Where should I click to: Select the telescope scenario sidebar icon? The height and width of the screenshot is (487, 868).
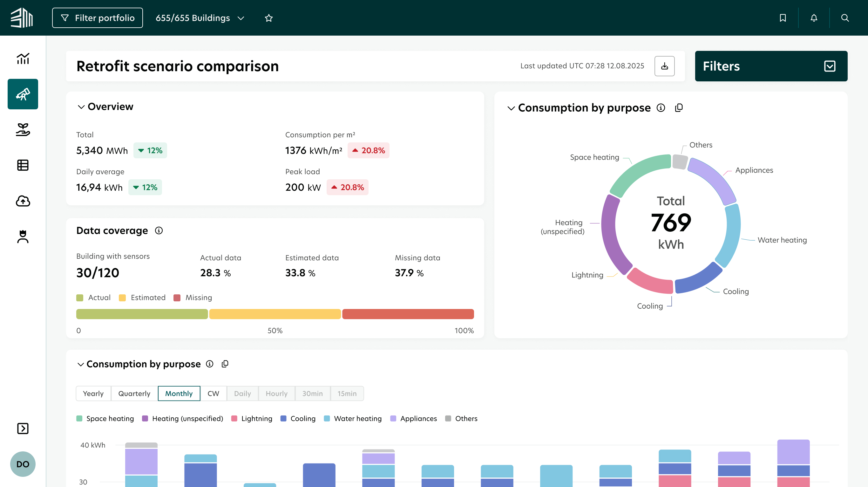pyautogui.click(x=23, y=94)
